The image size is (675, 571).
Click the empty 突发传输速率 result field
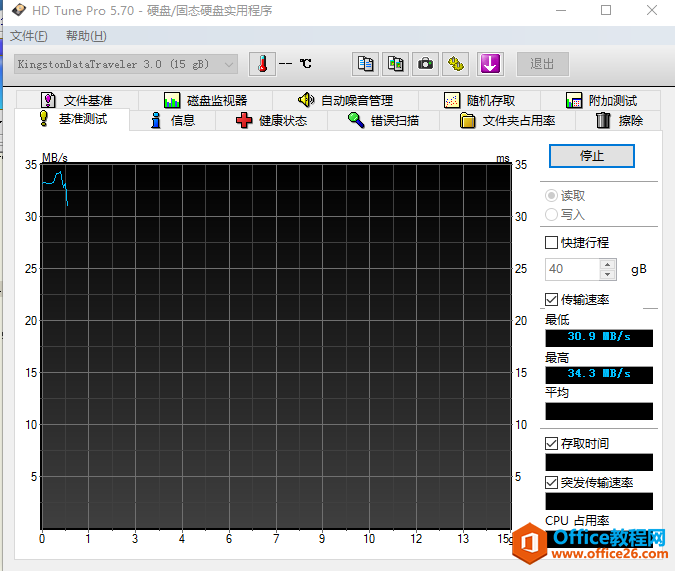(599, 501)
